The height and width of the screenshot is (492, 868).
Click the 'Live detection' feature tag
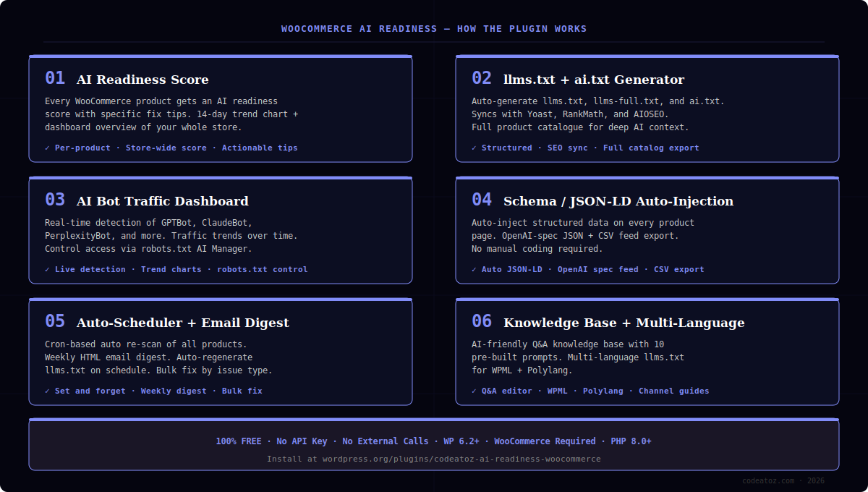click(90, 269)
